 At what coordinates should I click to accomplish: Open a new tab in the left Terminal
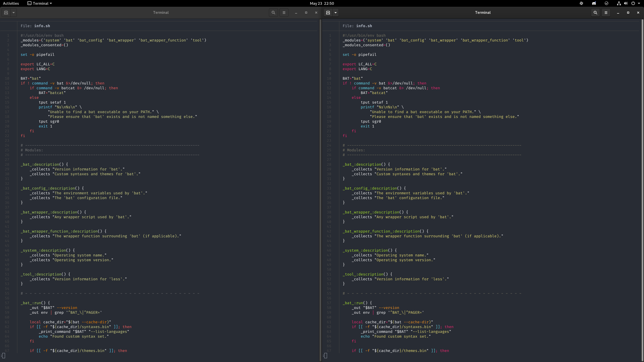click(6, 12)
